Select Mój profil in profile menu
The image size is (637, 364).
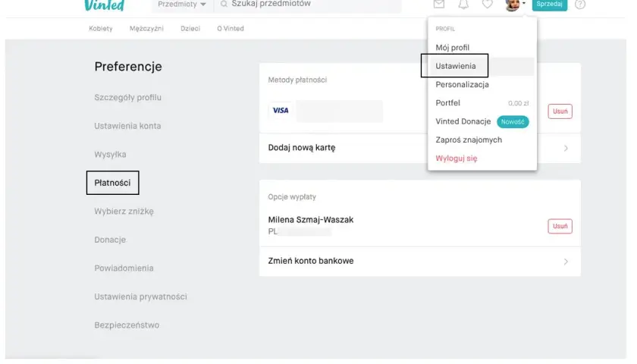[x=452, y=48]
